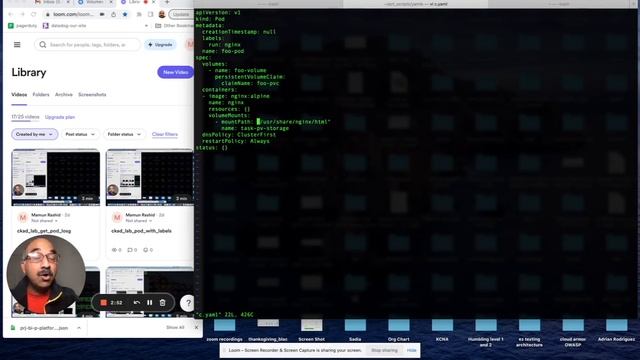Pause the Loom recording
Screen dimensions: 640x360
150,302
